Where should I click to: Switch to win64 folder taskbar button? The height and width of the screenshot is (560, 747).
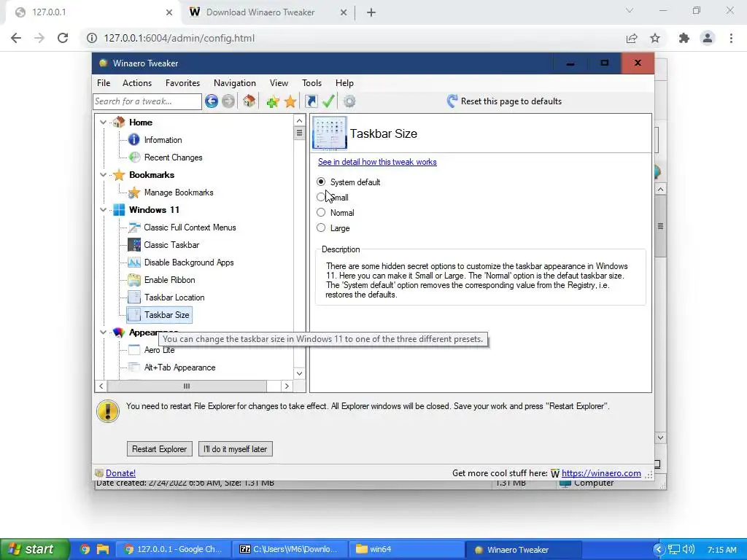coord(406,550)
